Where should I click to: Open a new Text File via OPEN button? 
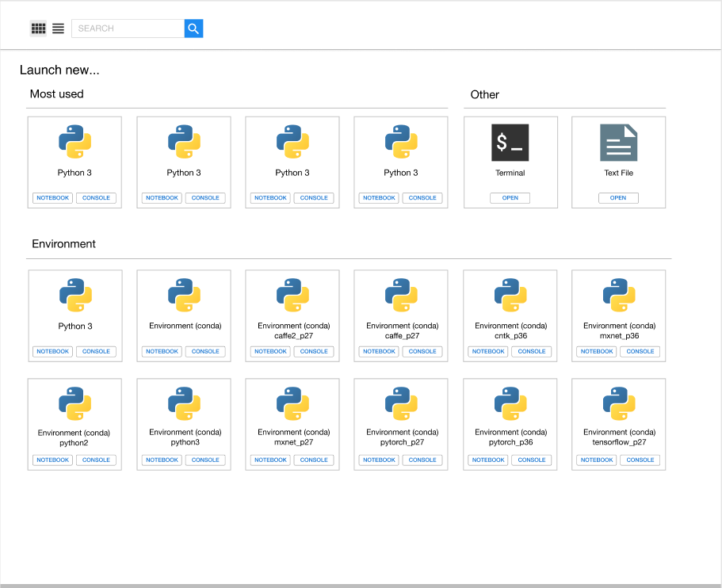(x=618, y=198)
